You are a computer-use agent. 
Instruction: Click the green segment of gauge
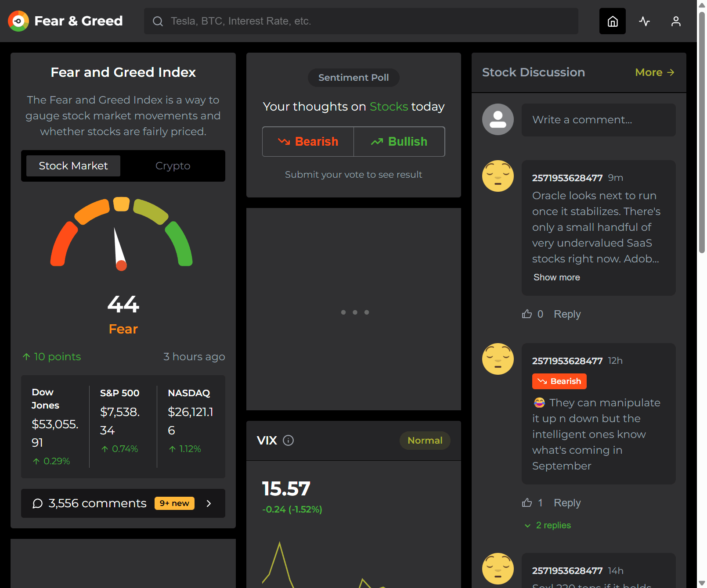click(180, 244)
